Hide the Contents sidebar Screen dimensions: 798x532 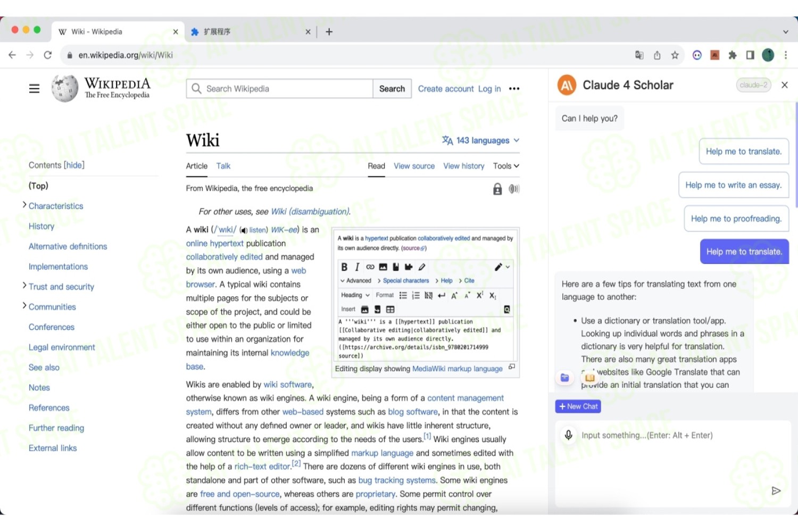pos(74,165)
